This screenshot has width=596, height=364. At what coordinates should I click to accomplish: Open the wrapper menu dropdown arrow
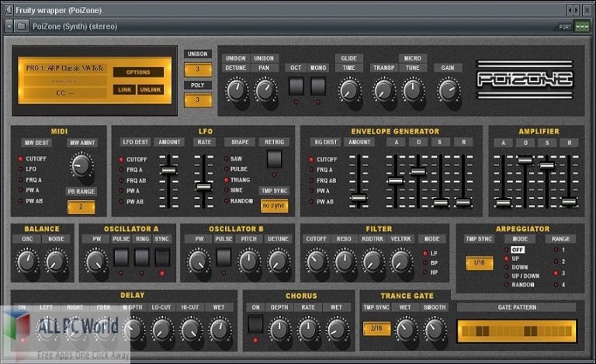pos(9,26)
